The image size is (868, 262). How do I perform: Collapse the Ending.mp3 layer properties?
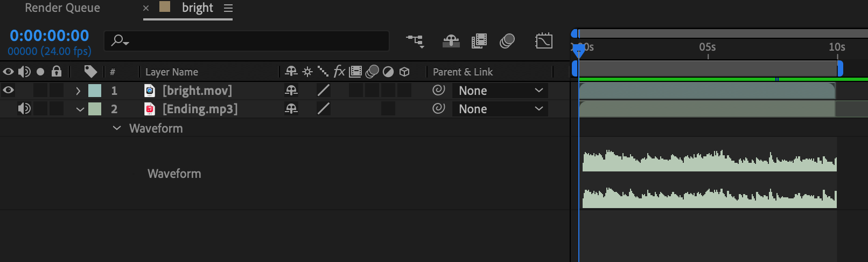click(x=80, y=109)
